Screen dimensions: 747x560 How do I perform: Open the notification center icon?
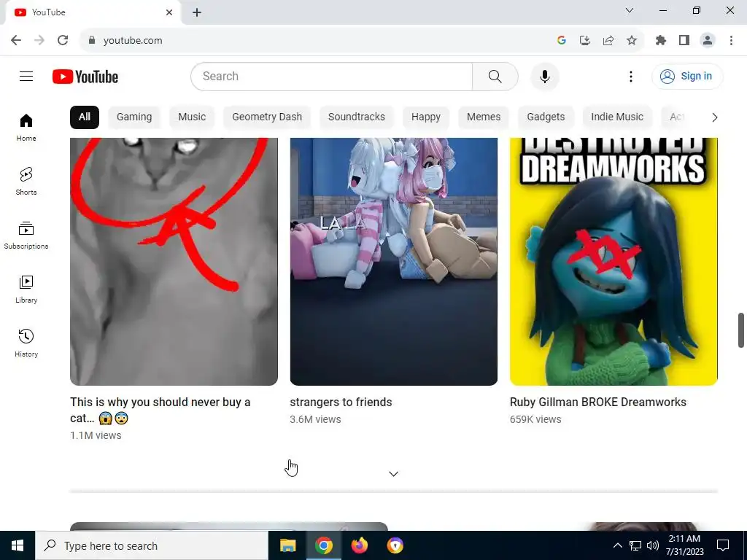[x=723, y=545]
